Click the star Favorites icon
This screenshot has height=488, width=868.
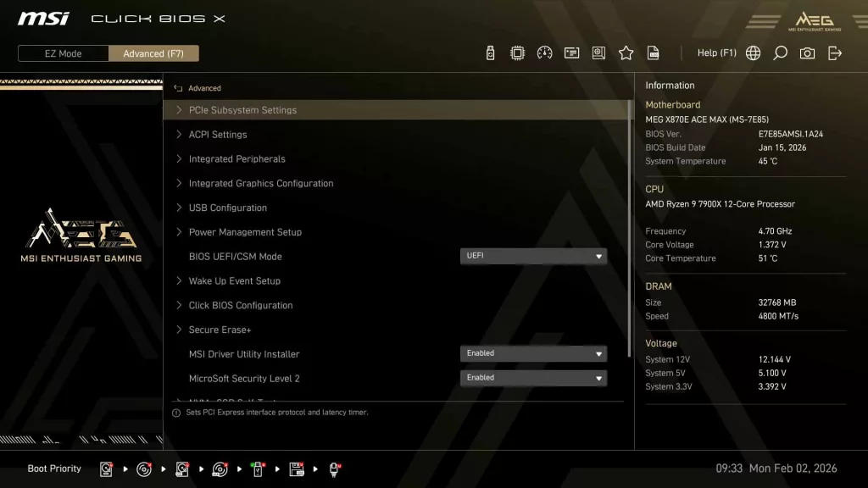[x=626, y=53]
